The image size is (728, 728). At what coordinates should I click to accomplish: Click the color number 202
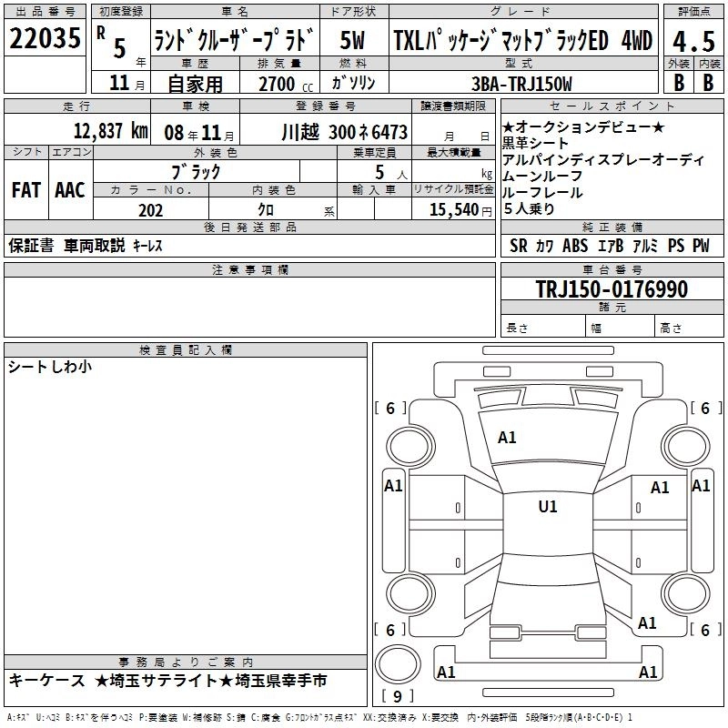[x=150, y=210]
